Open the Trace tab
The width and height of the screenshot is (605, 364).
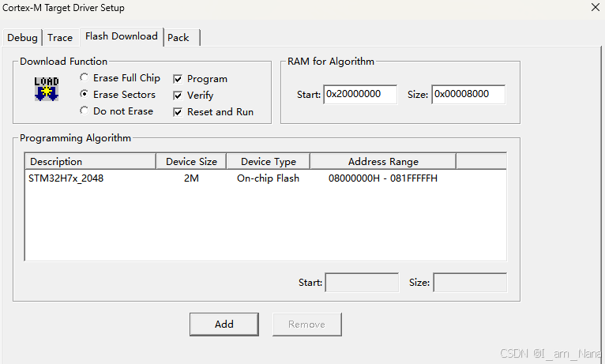coord(60,38)
